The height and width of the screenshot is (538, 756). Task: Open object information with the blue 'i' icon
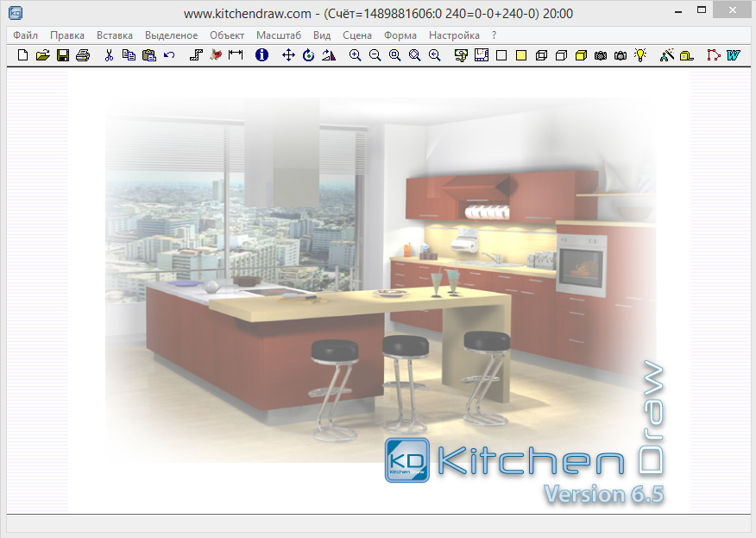(261, 55)
